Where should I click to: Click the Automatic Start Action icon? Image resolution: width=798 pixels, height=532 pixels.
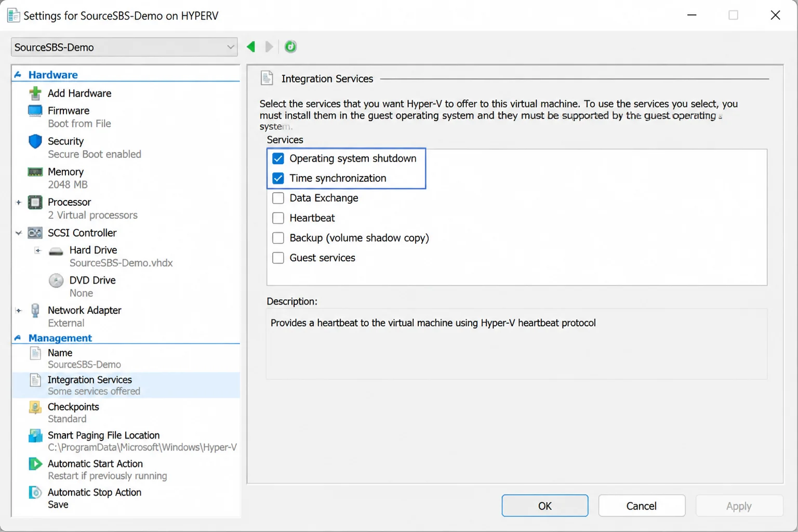click(x=35, y=463)
